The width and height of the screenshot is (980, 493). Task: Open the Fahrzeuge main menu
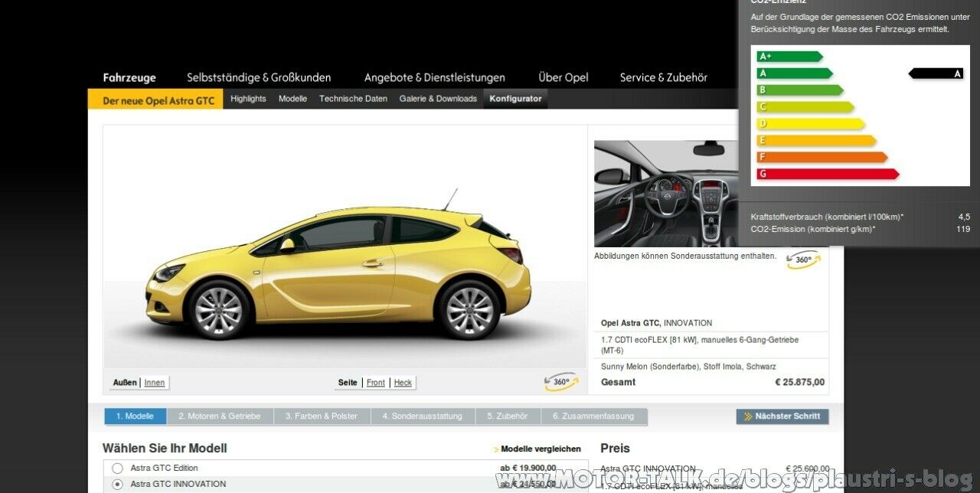[x=129, y=77]
